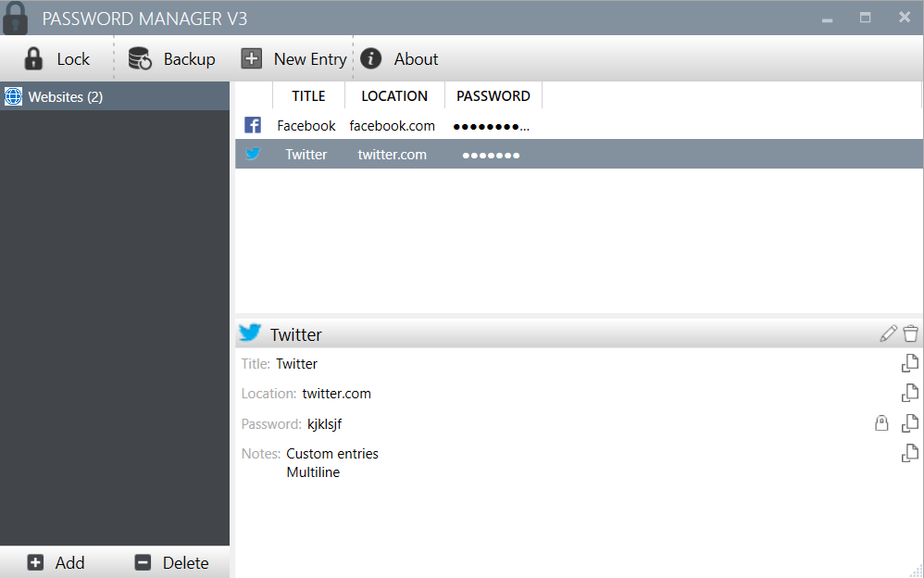Click the globe icon next to Websites
The width and height of the screenshot is (924, 578).
tap(13, 96)
